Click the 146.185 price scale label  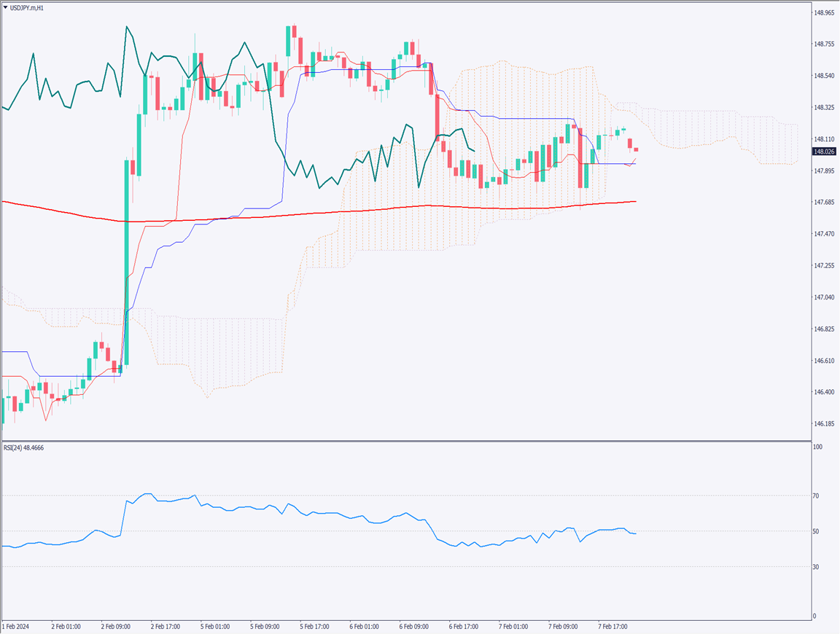pyautogui.click(x=824, y=424)
